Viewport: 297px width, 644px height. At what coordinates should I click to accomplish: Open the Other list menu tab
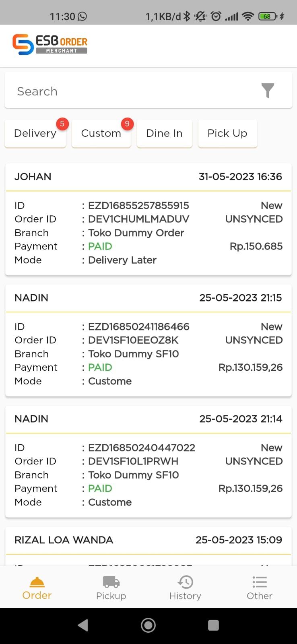click(260, 588)
